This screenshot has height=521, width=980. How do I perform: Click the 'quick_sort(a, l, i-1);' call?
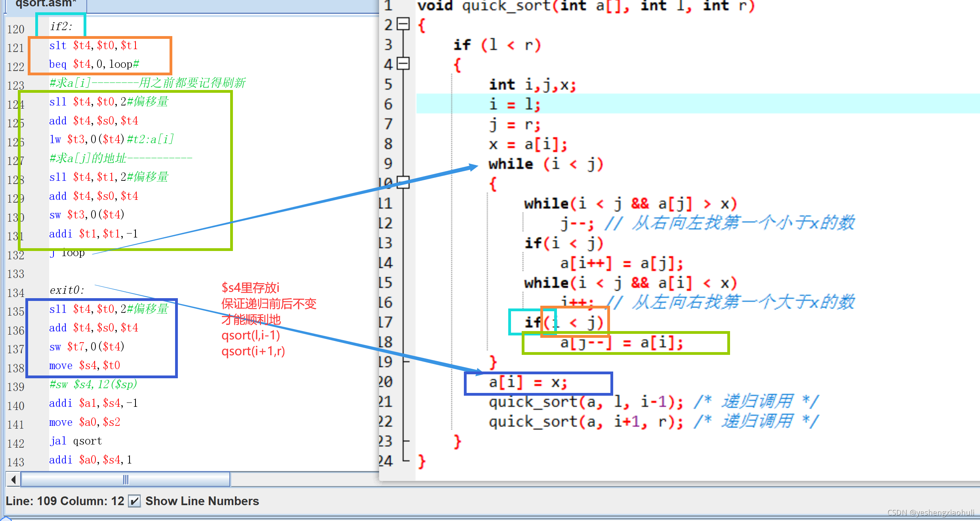(586, 402)
